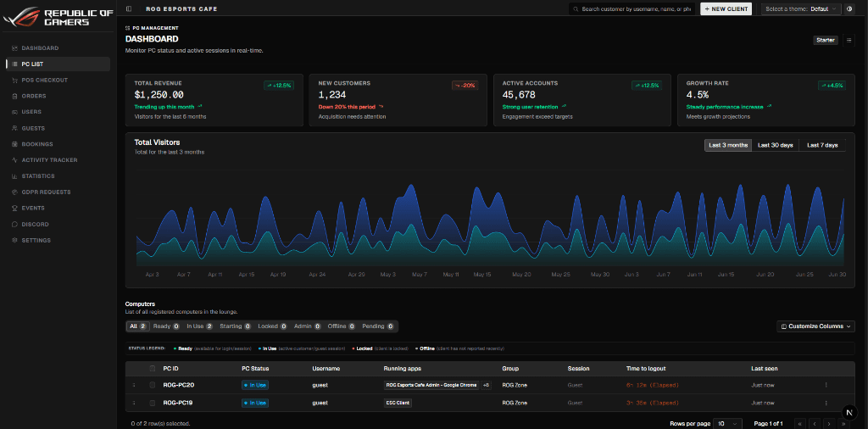Click the POS Checkout cart icon
The image size is (868, 429).
point(15,81)
